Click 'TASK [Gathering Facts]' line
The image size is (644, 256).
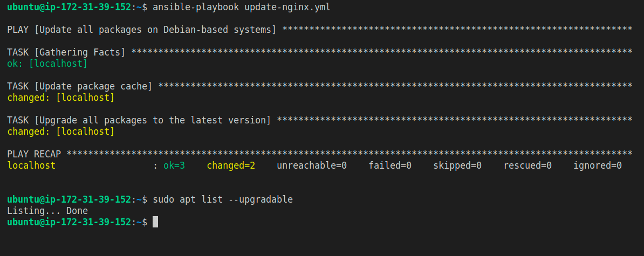66,52
